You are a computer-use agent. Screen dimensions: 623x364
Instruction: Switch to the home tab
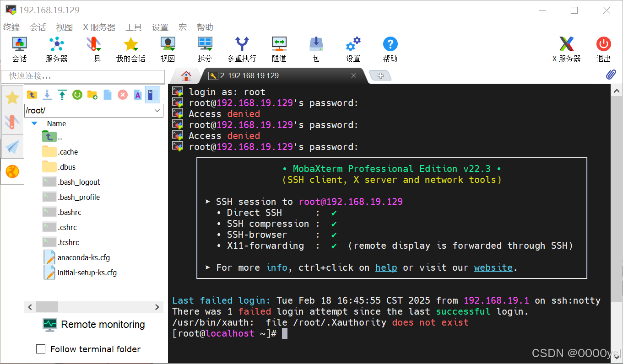click(186, 75)
